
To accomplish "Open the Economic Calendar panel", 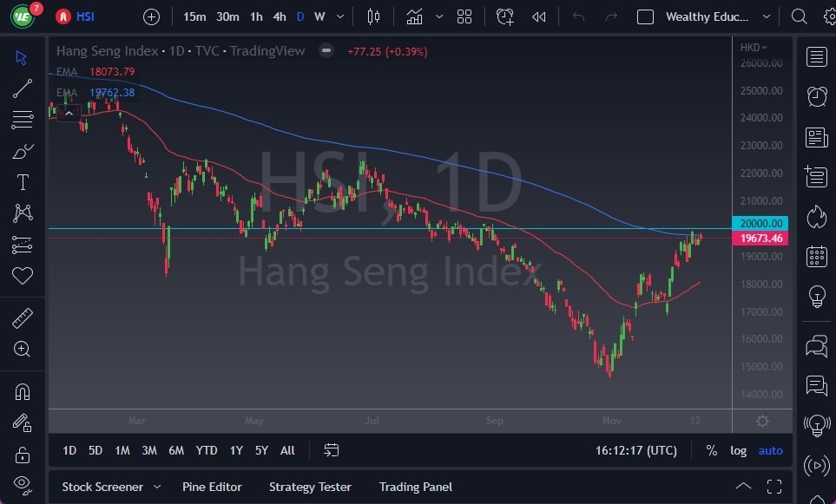I will point(816,256).
